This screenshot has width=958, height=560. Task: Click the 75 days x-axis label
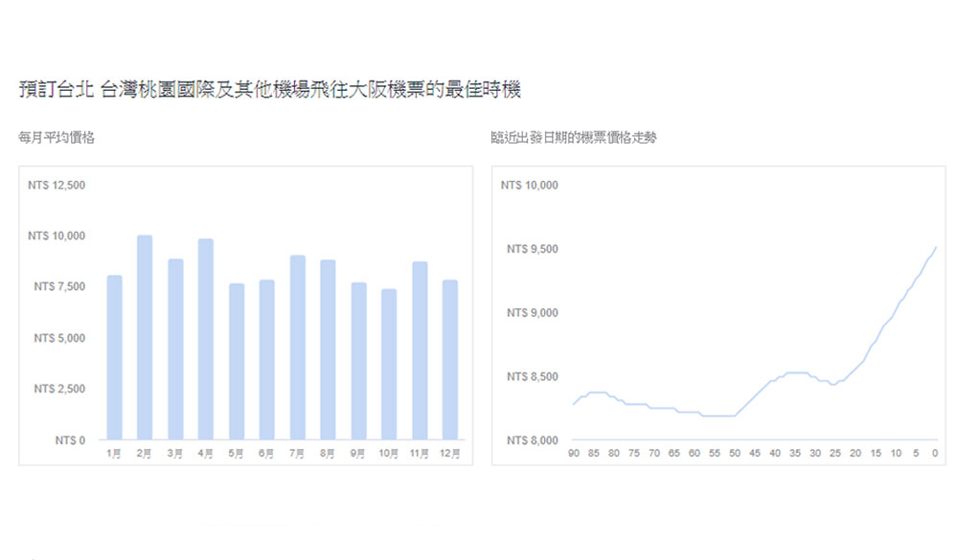tap(634, 453)
